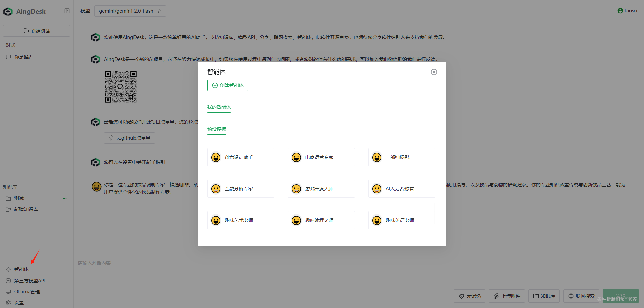This screenshot has height=308, width=644.
Task: Click the 金融分析专家 smiley icon
Action: point(216,189)
